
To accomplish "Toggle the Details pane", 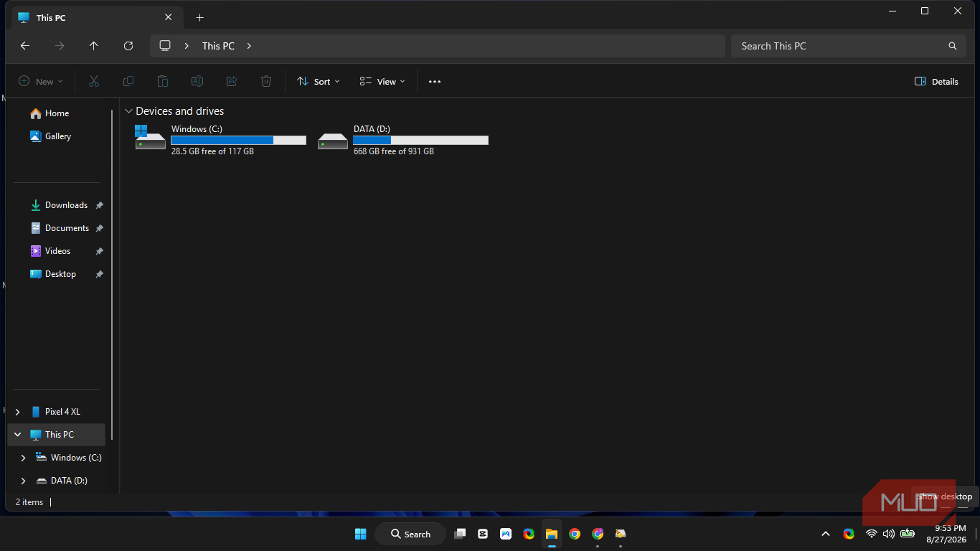I will (937, 82).
